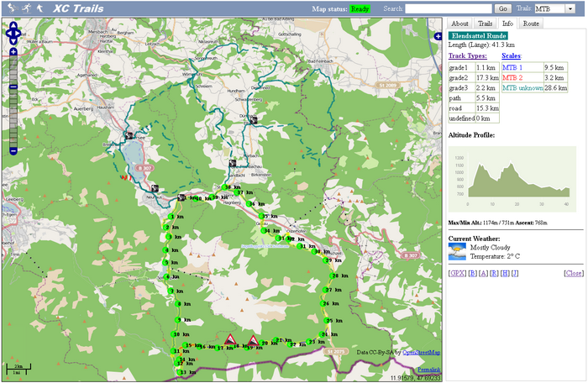Click the [H] link
The image size is (588, 383).
click(505, 273)
